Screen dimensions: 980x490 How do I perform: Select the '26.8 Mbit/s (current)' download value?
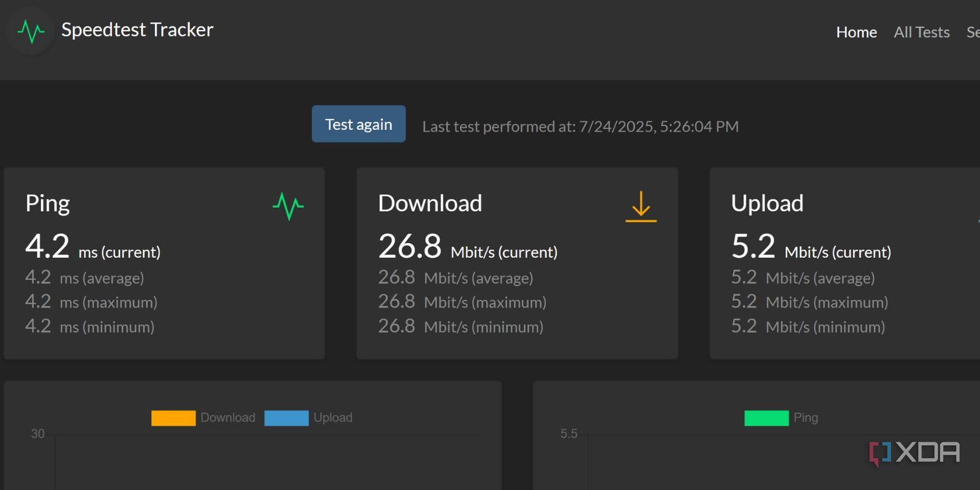(468, 247)
